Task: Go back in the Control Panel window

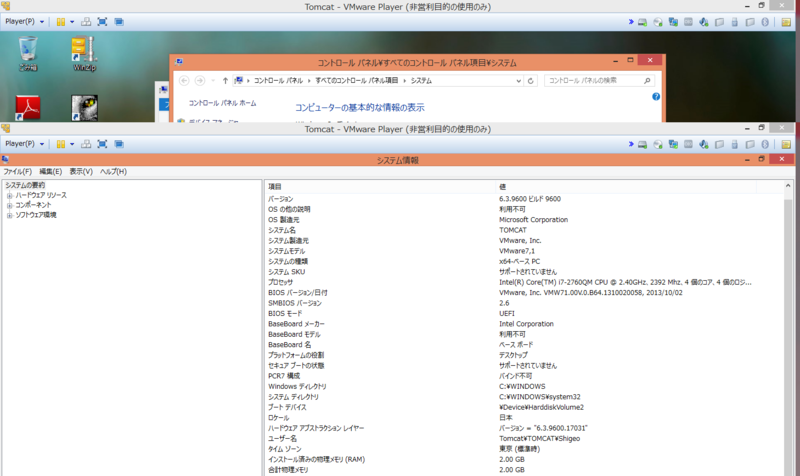Action: click(x=184, y=81)
